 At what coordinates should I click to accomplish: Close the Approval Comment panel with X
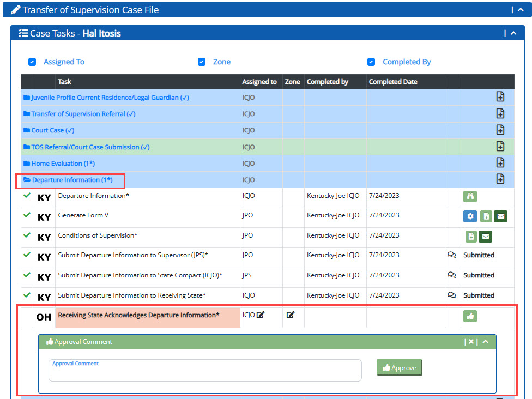pyautogui.click(x=471, y=342)
